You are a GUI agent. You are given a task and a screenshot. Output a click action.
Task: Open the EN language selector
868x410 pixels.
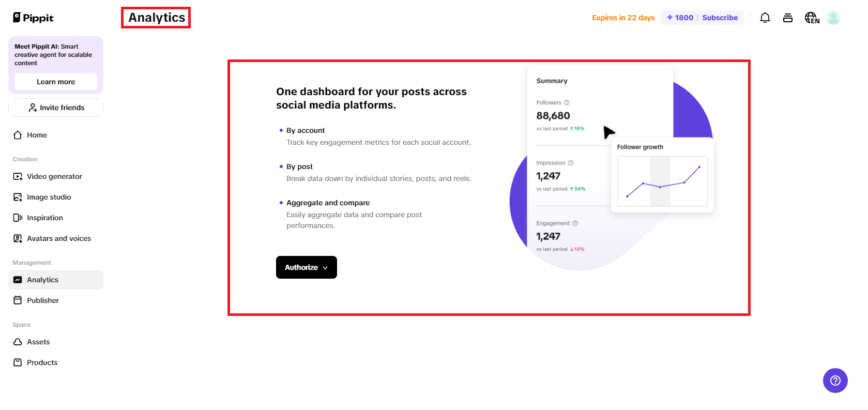coord(811,17)
